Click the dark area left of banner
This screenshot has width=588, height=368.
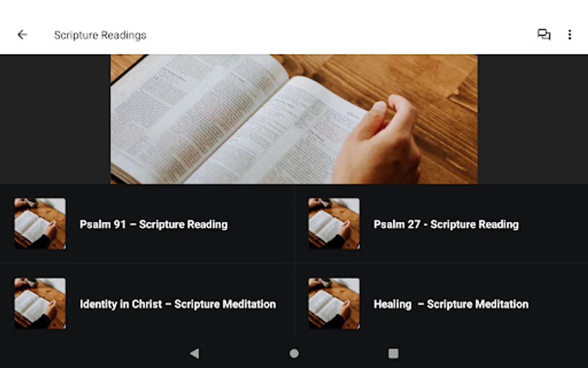(x=55, y=119)
